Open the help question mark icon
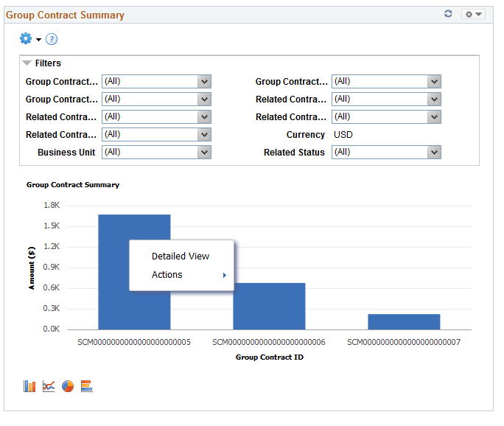504x426 pixels. 52,39
